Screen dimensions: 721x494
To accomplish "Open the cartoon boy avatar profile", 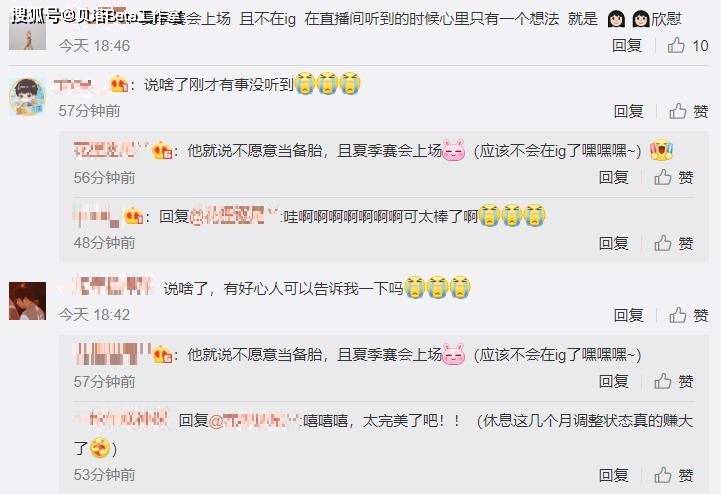I will coord(27,97).
